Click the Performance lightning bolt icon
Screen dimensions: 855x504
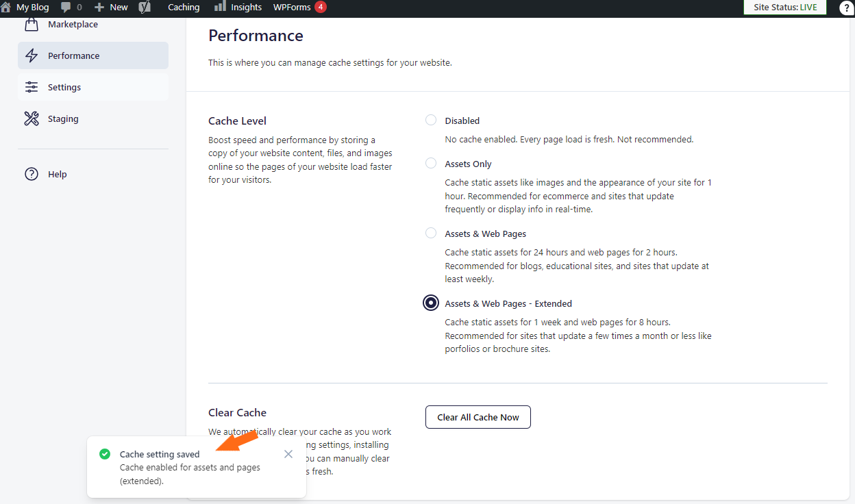tap(32, 56)
